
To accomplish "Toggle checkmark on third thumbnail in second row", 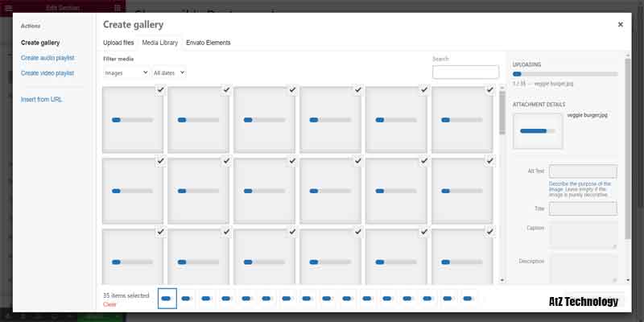I will click(x=292, y=162).
